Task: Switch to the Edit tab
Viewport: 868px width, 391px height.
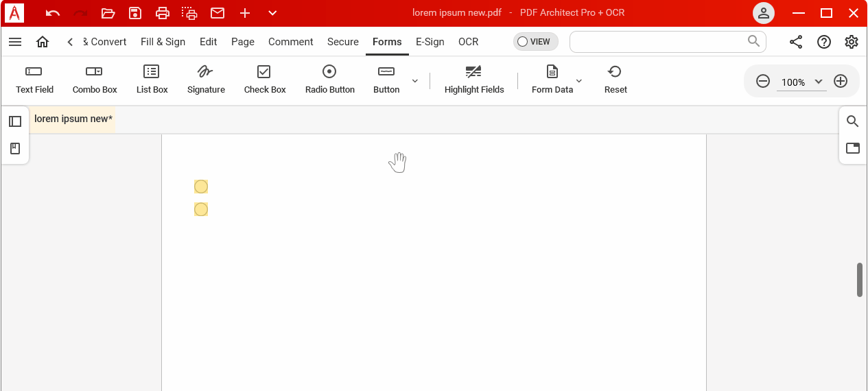Action: [208, 42]
